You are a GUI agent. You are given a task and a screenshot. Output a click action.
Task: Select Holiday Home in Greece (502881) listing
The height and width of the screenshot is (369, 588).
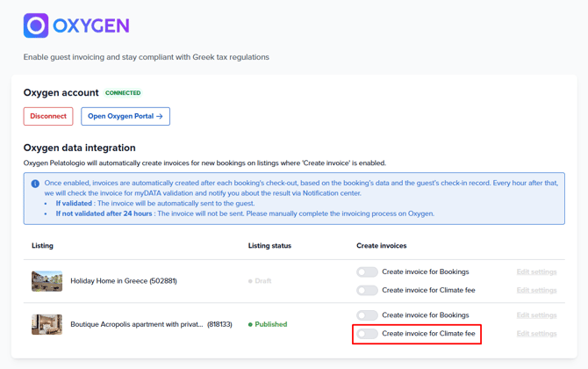pos(124,281)
